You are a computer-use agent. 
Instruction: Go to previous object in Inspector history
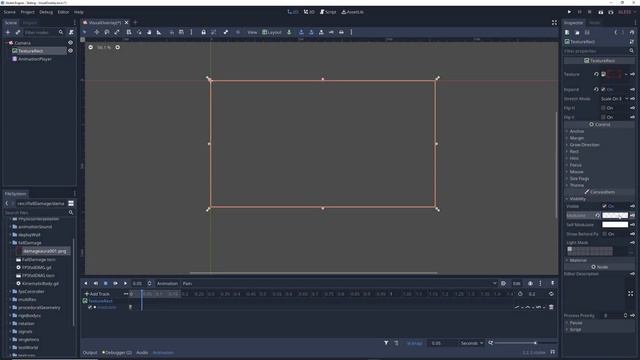616,32
